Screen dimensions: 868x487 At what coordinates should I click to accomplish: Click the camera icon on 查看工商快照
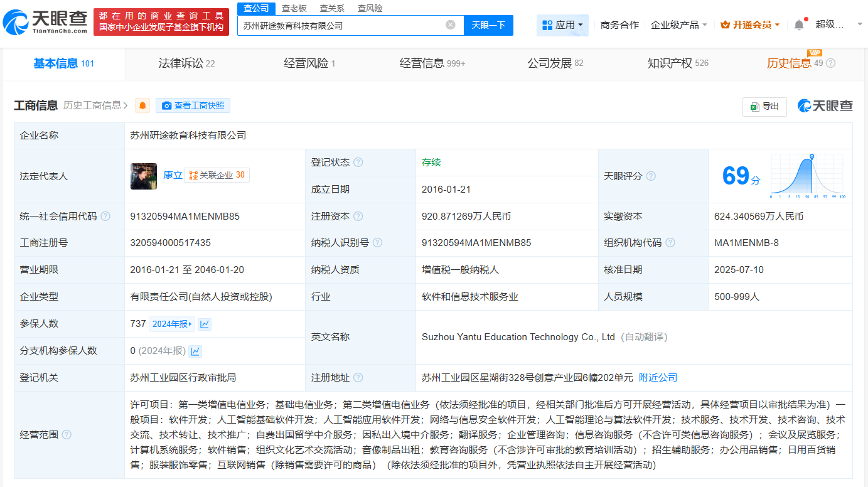[x=166, y=105]
